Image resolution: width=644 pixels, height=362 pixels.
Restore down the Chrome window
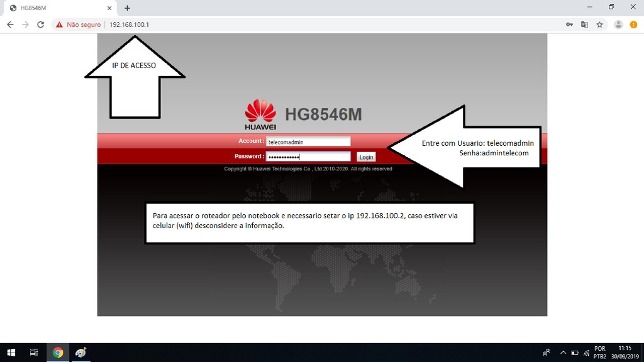pyautogui.click(x=611, y=8)
